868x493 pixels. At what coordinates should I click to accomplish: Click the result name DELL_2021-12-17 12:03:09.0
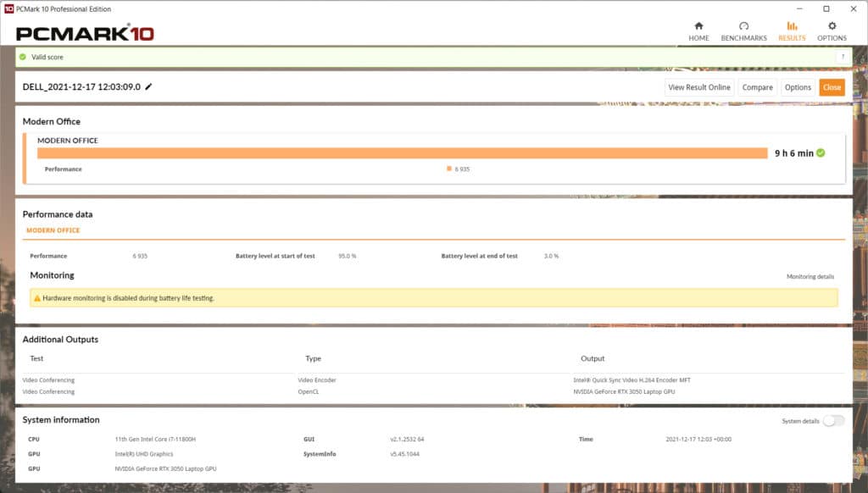[x=81, y=87]
